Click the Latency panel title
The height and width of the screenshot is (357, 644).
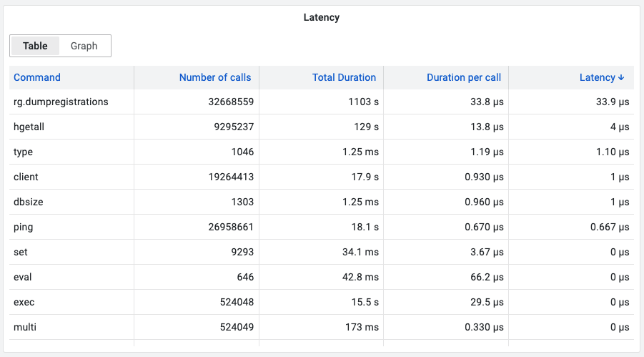322,17
